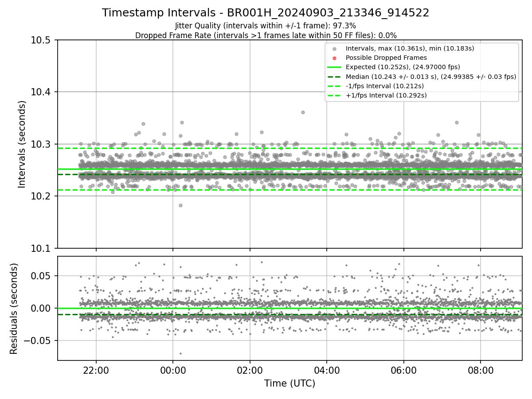Click the Possible Dropped Frames legend entry
The width and height of the screenshot is (532, 399).
pyautogui.click(x=386, y=58)
